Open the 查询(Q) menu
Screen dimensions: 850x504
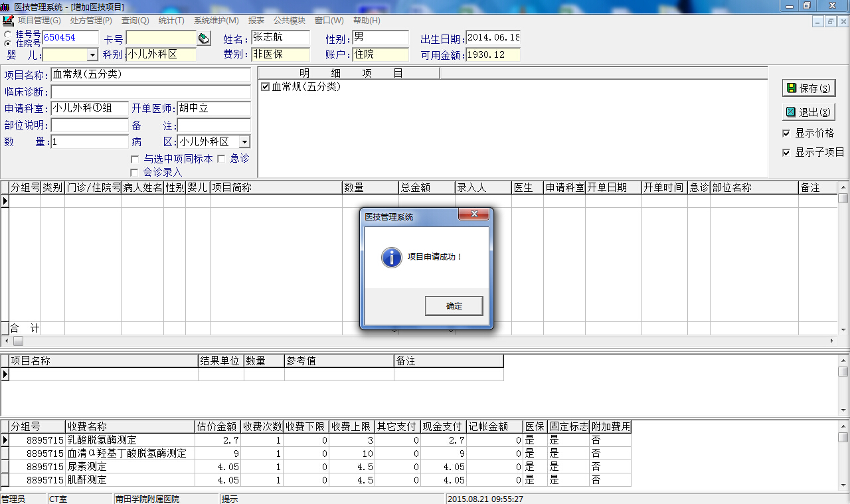(x=135, y=21)
